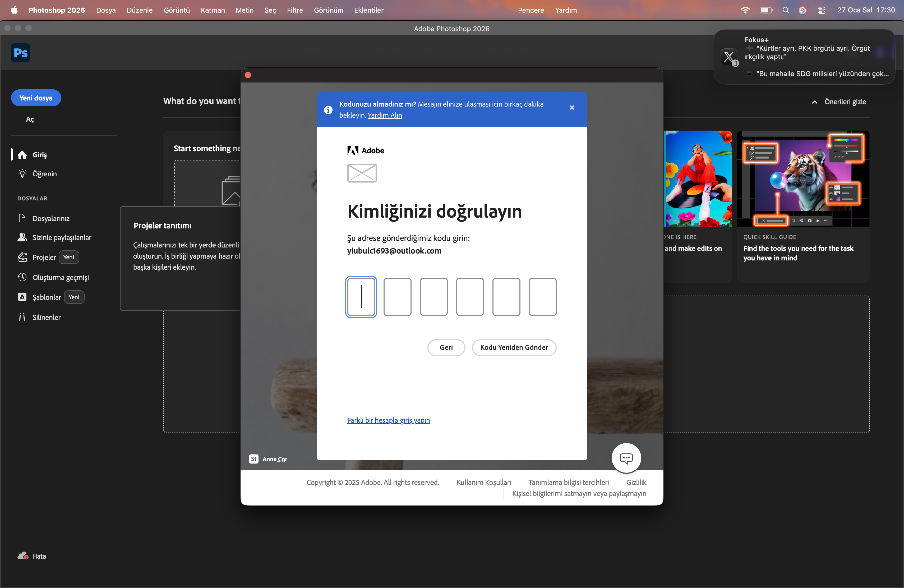Image resolution: width=904 pixels, height=588 pixels.
Task: Click the Geri button
Action: (x=446, y=348)
